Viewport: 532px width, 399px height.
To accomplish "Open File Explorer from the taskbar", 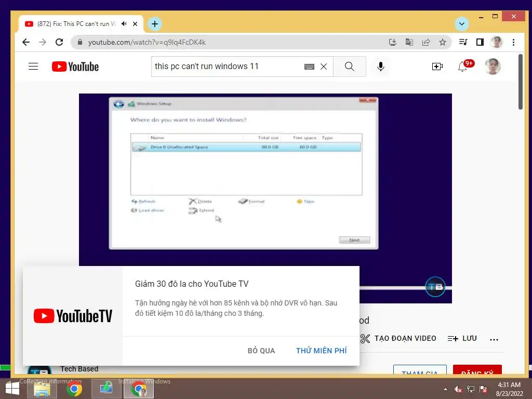I will pyautogui.click(x=42, y=389).
